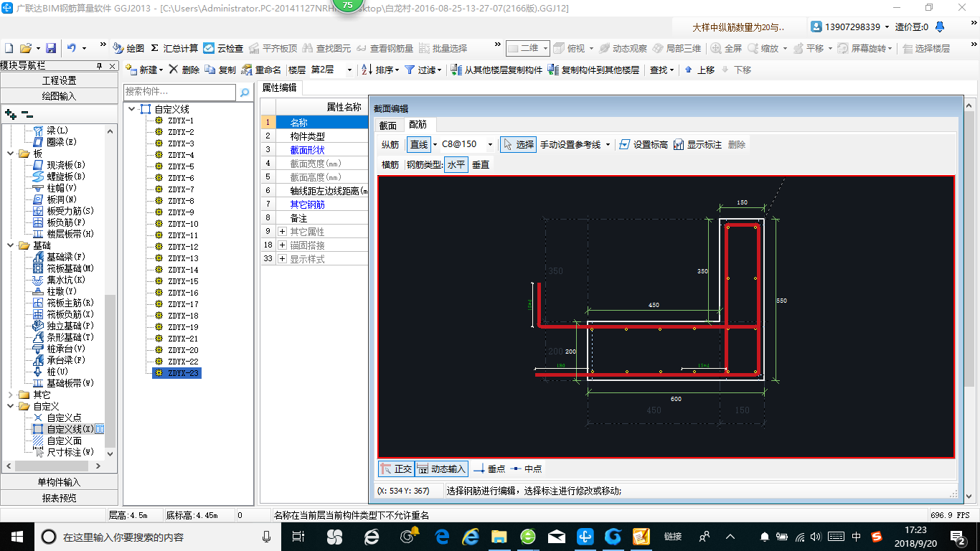Image resolution: width=980 pixels, height=551 pixels.
Task: Collapse the 基础 tree node
Action: 10,245
